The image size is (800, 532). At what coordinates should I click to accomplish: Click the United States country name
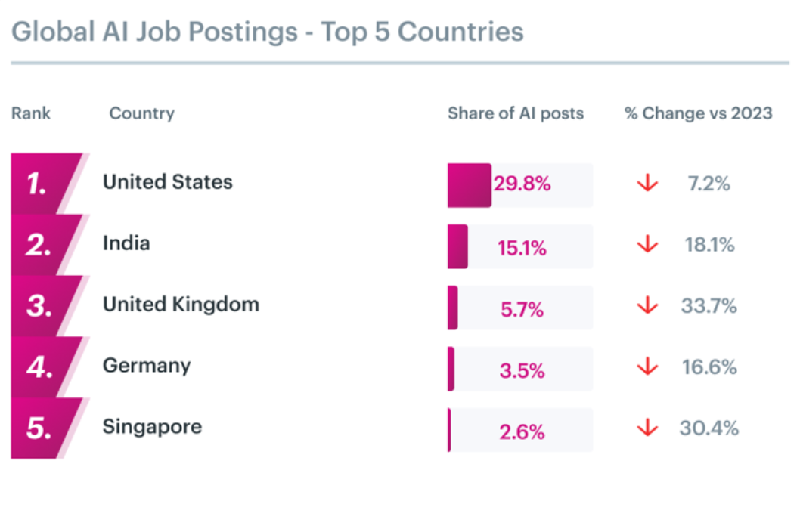pos(168,182)
